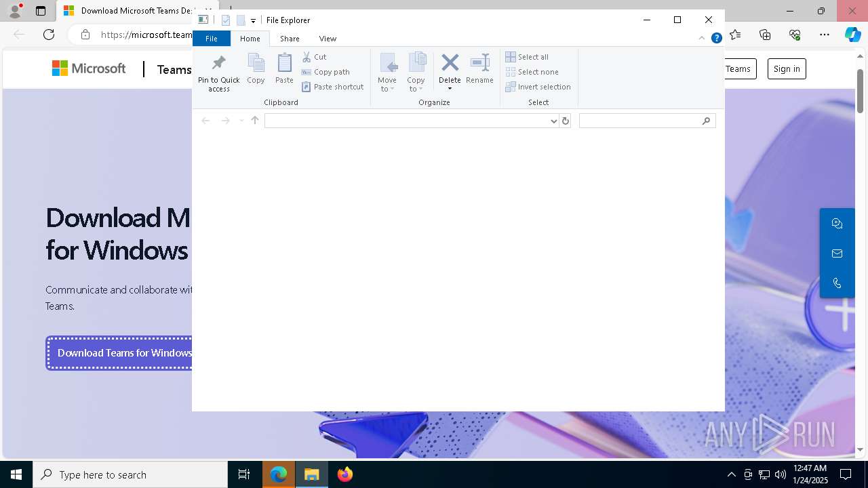Click the phone icon in contact sidebar

click(x=837, y=283)
